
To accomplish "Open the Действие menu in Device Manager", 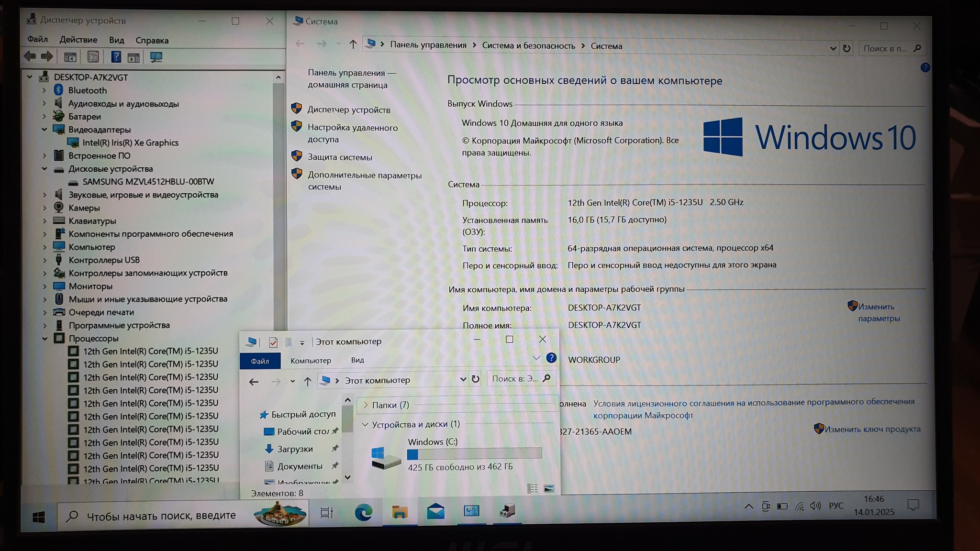I will click(78, 40).
